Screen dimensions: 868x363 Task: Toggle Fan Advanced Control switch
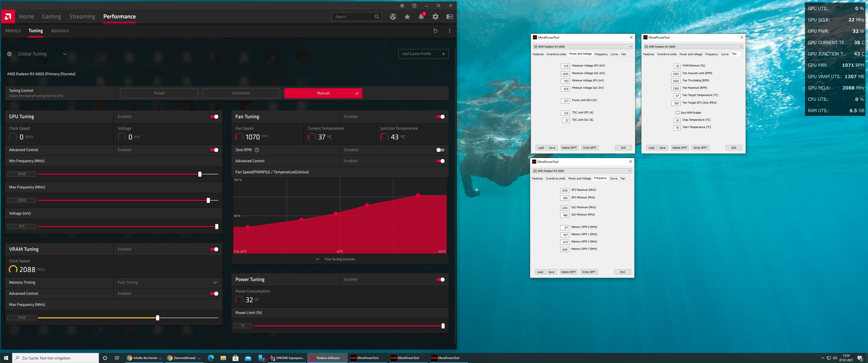(440, 161)
